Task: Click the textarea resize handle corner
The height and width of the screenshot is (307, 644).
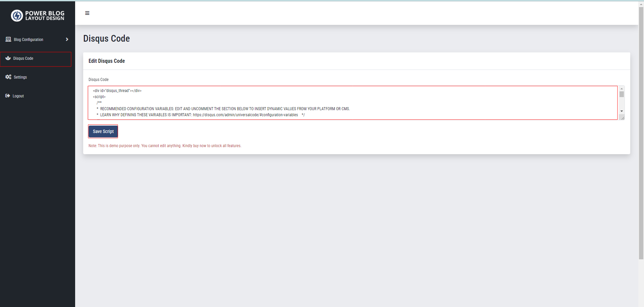Action: (x=623, y=118)
